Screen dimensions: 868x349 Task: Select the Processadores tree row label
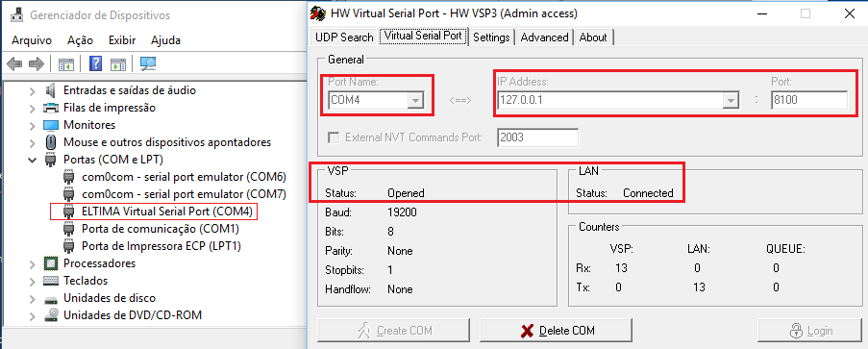click(x=100, y=263)
